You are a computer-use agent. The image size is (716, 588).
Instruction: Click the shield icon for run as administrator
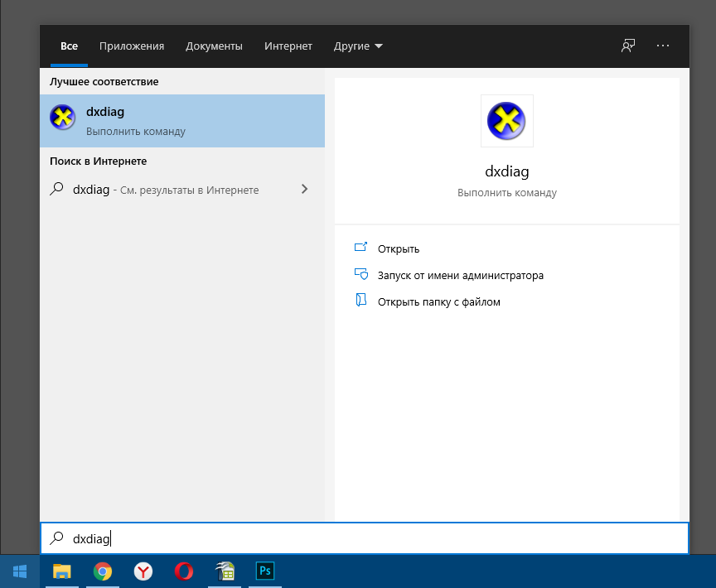coord(360,274)
